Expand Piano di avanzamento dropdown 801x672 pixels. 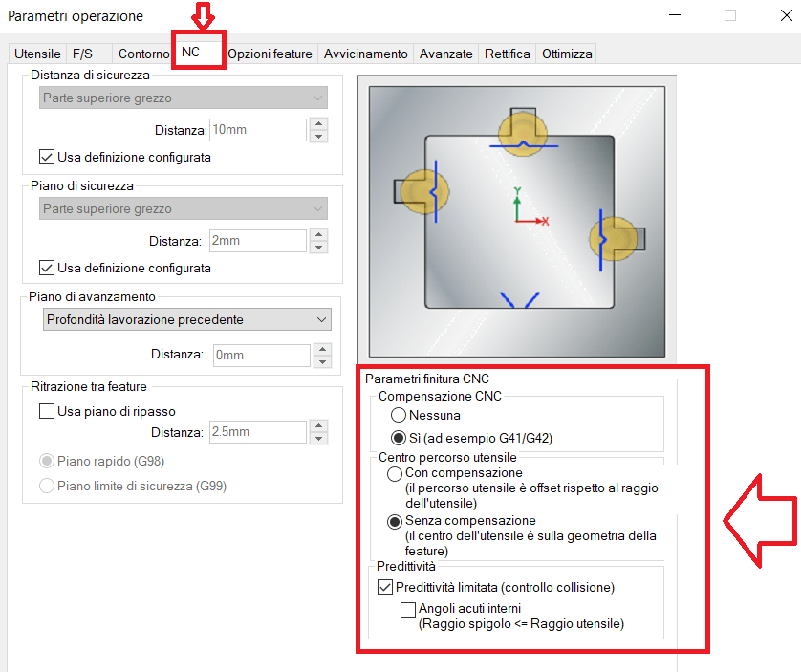click(x=187, y=319)
